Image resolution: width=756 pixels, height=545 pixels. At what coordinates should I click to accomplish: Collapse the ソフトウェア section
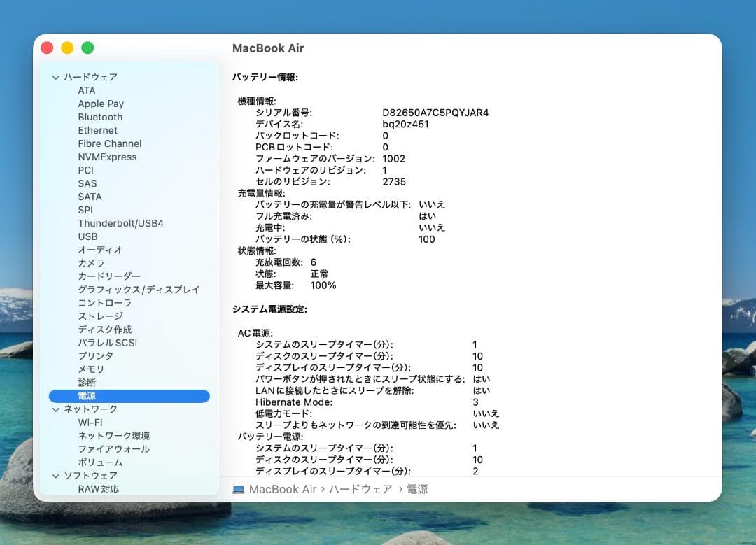(56, 476)
